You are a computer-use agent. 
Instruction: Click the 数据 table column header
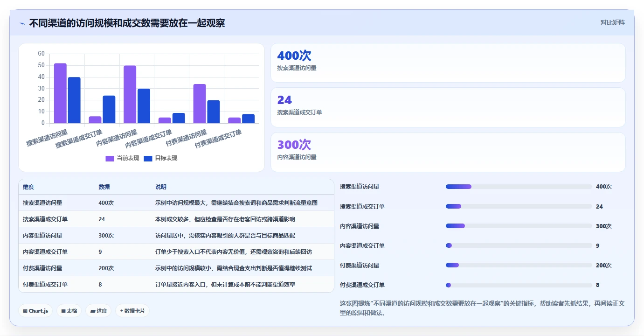[104, 187]
